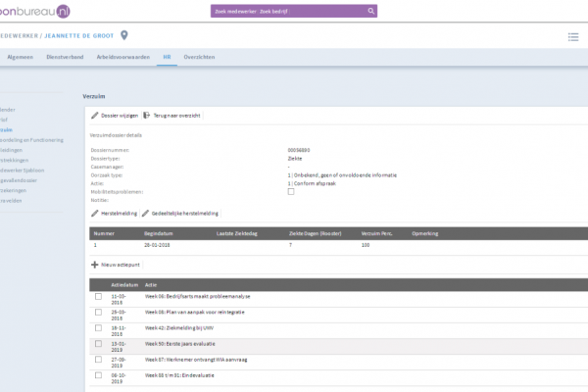
Task: Select sickness record row number 1
Action: click(95, 246)
